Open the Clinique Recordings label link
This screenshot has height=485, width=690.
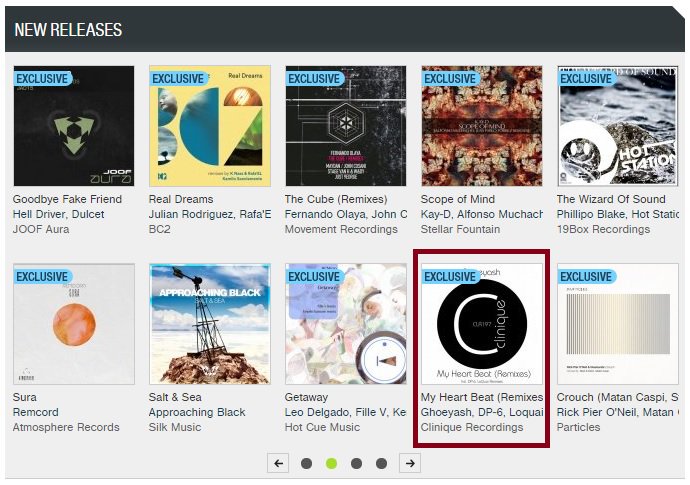point(472,427)
